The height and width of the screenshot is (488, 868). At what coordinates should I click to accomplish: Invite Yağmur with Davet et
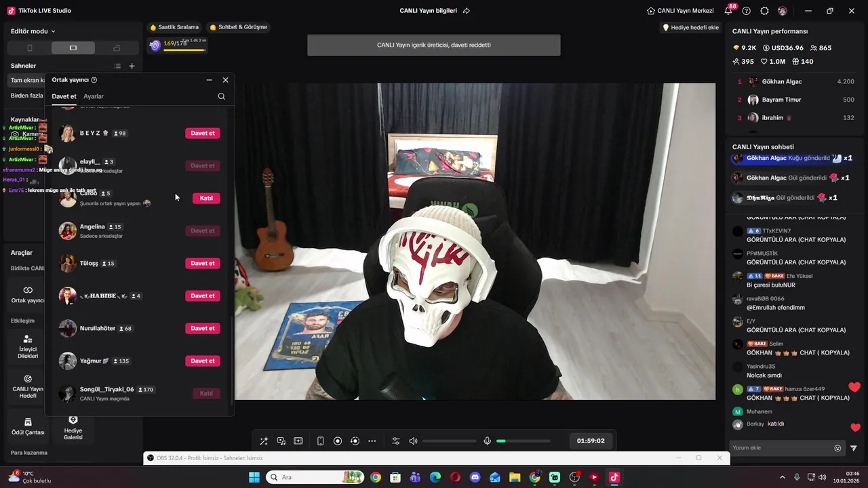(x=203, y=361)
